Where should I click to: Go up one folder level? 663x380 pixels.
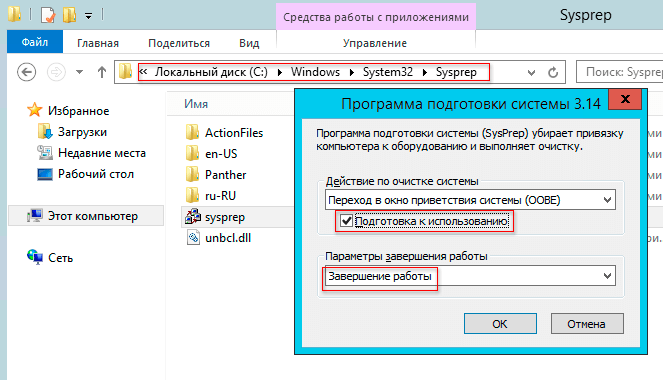[101, 72]
